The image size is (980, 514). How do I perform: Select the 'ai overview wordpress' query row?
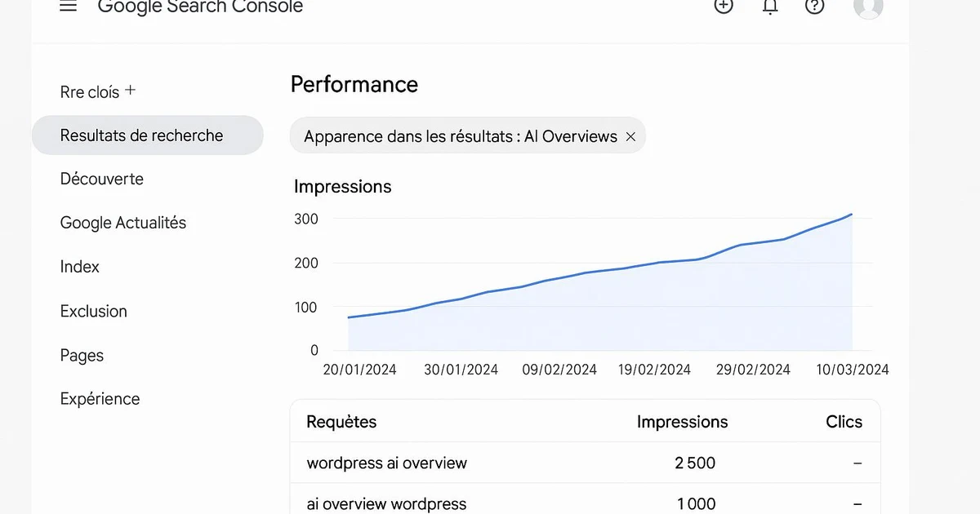click(585, 499)
